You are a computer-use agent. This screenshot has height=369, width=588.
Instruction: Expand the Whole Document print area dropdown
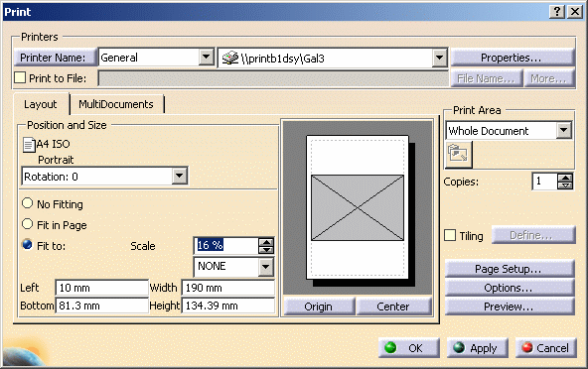tap(563, 130)
